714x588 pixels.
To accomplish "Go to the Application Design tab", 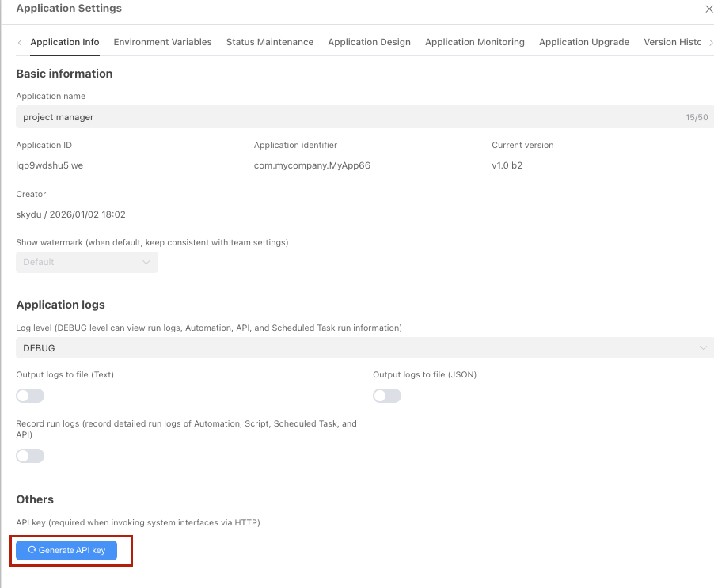I will tap(369, 42).
